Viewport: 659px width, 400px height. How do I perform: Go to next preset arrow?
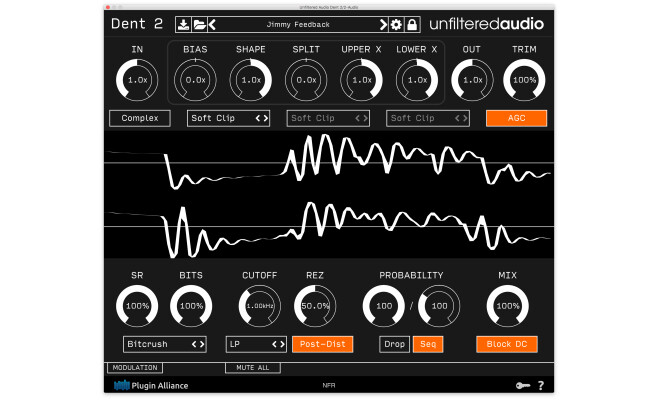pos(383,25)
